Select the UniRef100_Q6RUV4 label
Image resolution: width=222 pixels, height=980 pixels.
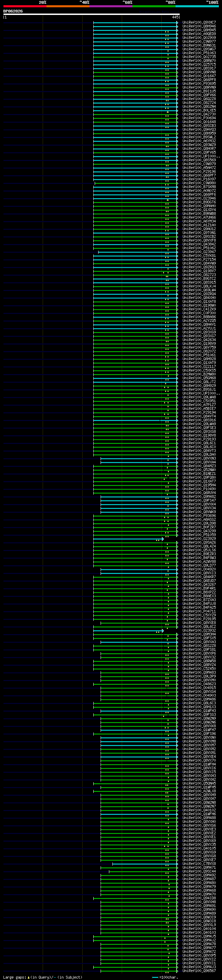point(199,493)
